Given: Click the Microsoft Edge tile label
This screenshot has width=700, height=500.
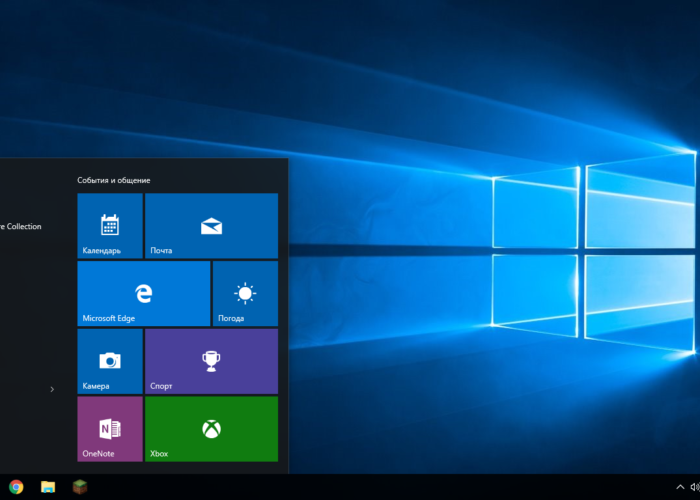Looking at the screenshot, I should click(109, 318).
